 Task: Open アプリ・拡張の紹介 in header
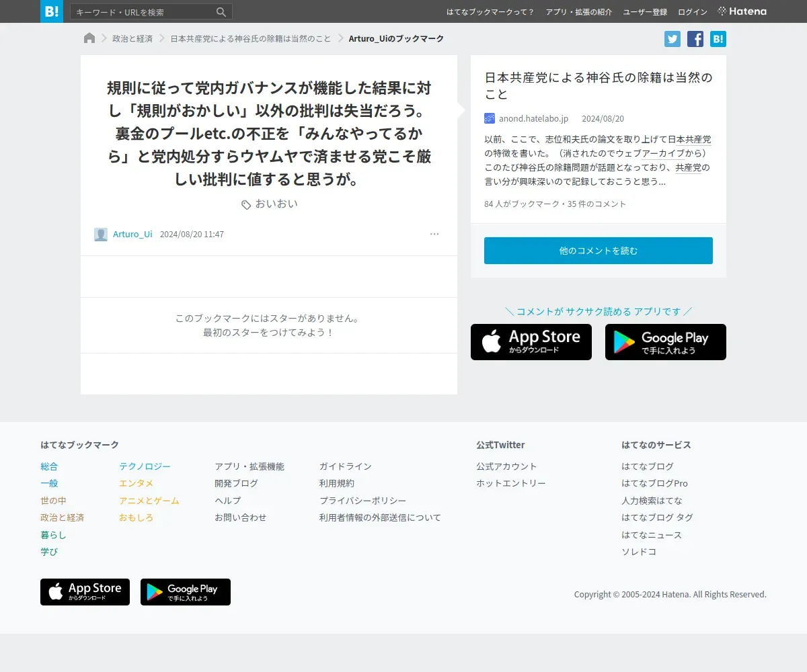coord(579,12)
